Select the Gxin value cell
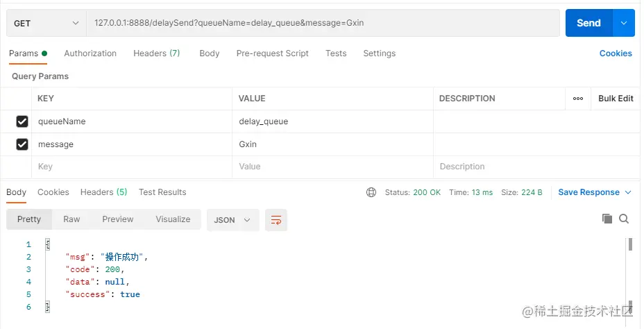This screenshot has width=644, height=329. coord(332,144)
